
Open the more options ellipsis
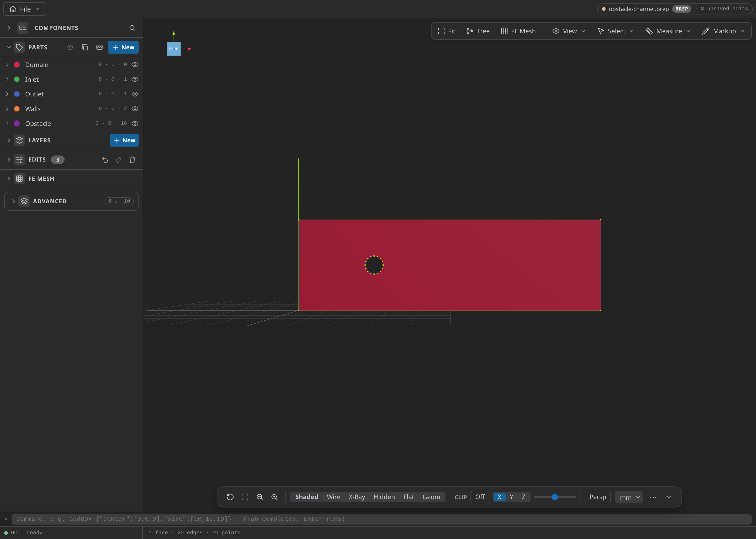pyautogui.click(x=653, y=497)
